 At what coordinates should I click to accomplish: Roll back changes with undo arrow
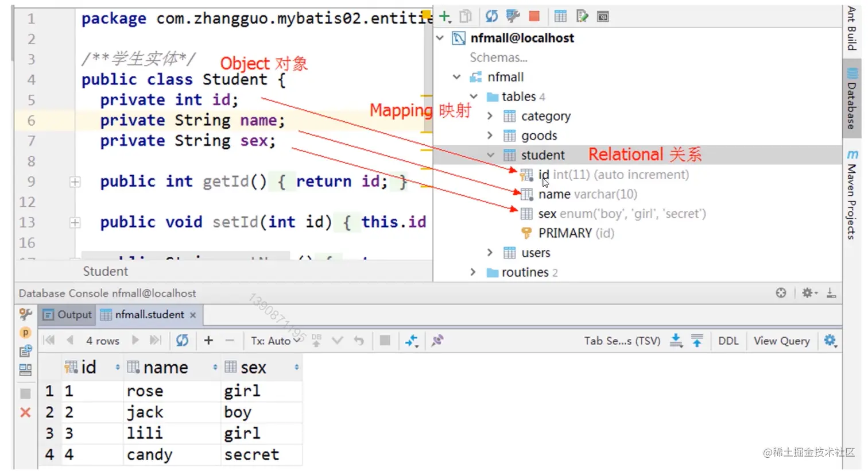click(359, 340)
